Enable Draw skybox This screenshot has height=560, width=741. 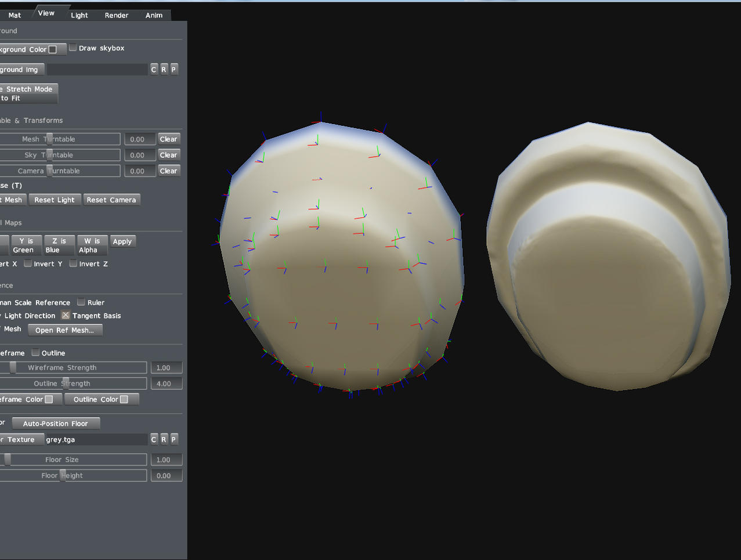click(73, 47)
